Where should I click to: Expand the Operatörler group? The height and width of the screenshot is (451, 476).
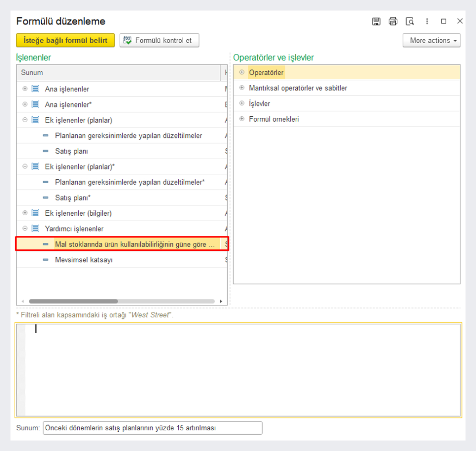[242, 72]
